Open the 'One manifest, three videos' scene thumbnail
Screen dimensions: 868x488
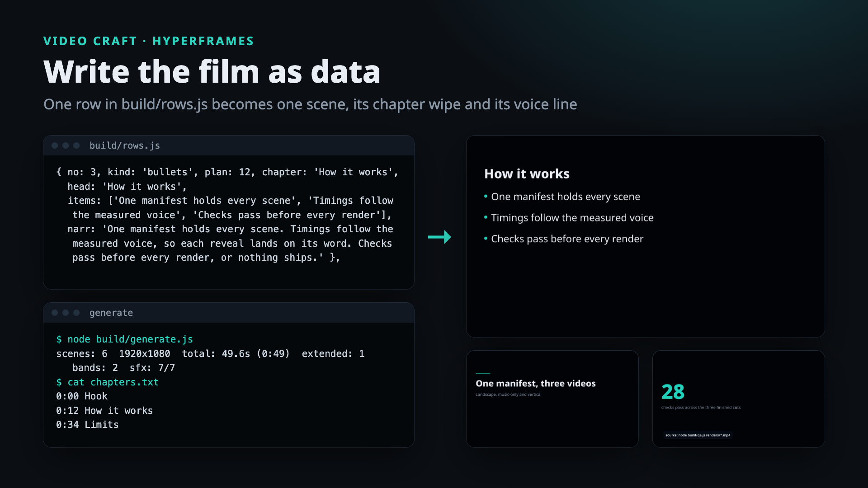pos(552,399)
